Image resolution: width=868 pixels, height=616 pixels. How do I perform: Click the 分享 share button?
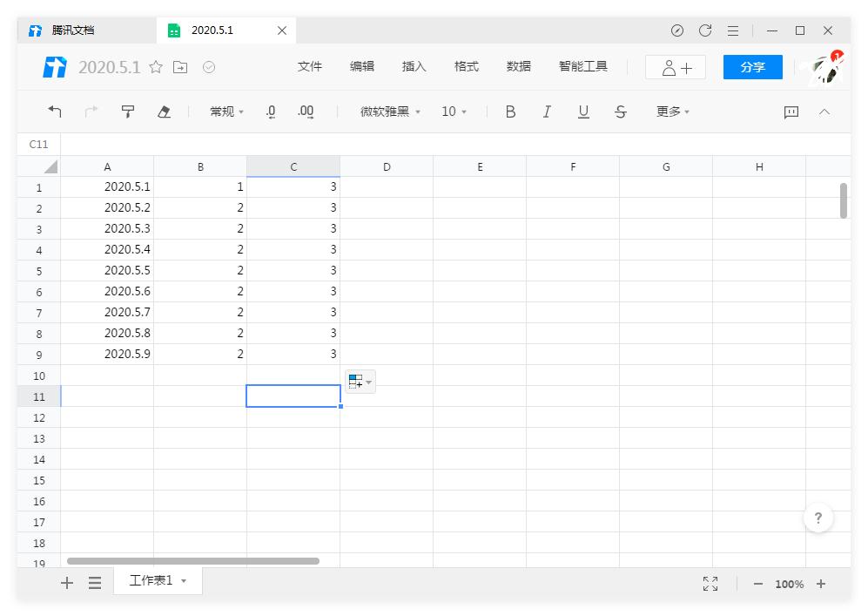pos(752,66)
